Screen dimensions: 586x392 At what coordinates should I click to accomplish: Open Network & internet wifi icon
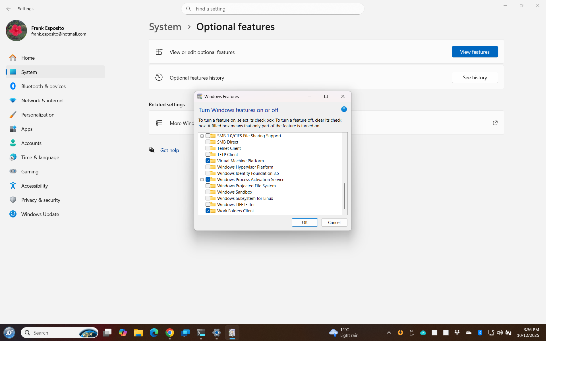13,100
